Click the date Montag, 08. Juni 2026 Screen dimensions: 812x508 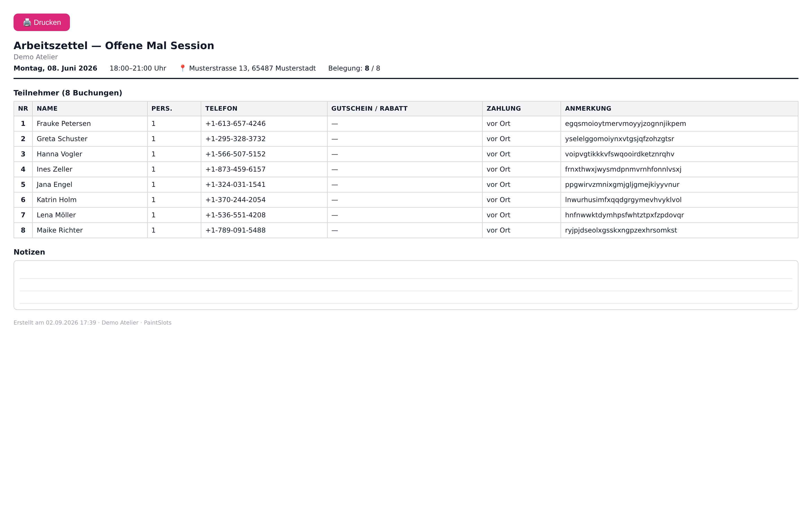55,68
